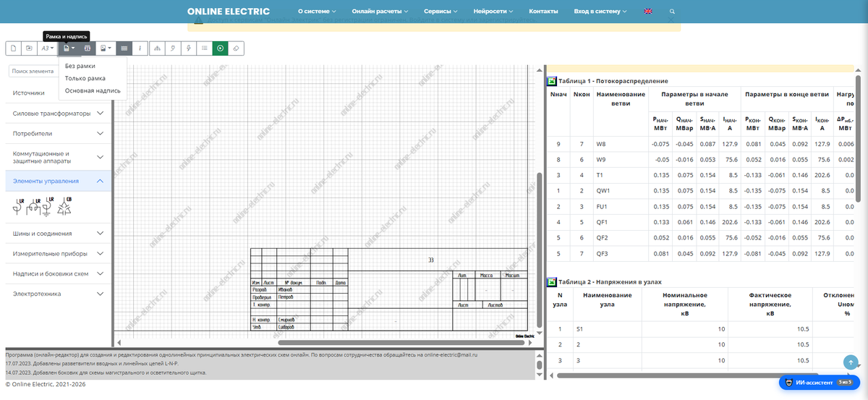
Task: Choose the 'Только рамка' option
Action: coord(93,78)
